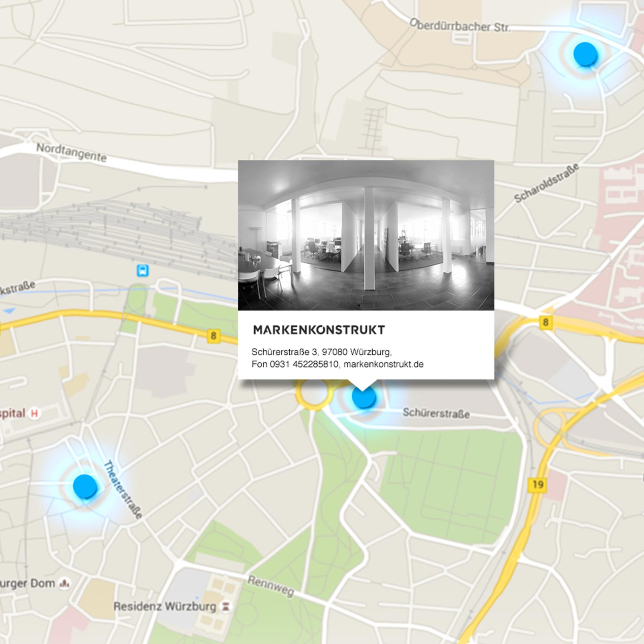Select the Scharoldstraße street label
This screenshot has height=644, width=644.
click(546, 183)
